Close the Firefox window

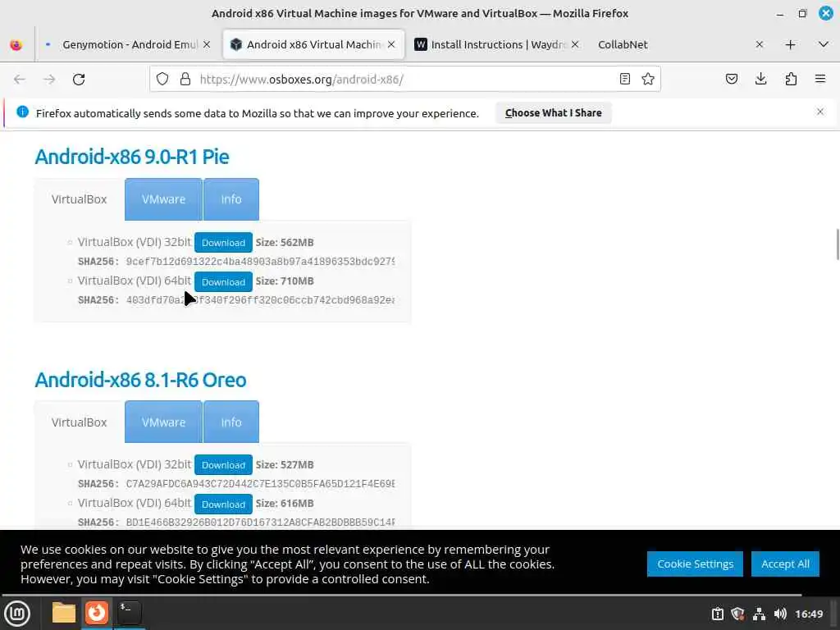pos(826,13)
